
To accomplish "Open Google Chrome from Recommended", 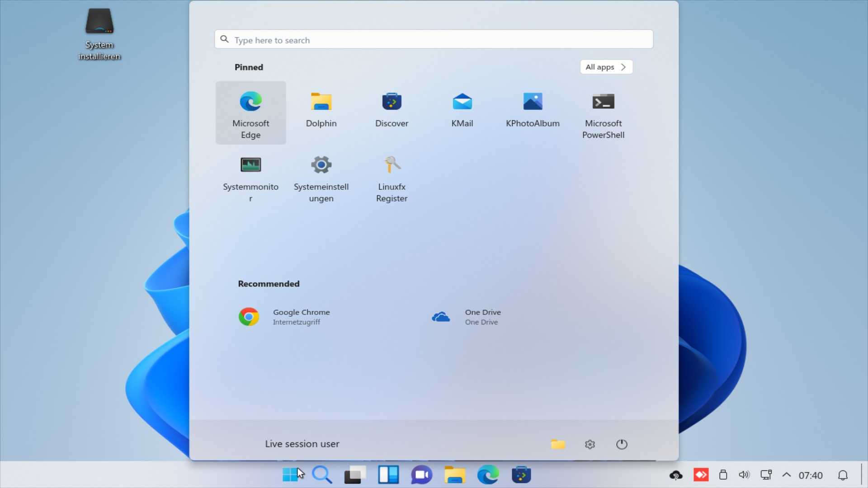I will tap(285, 316).
